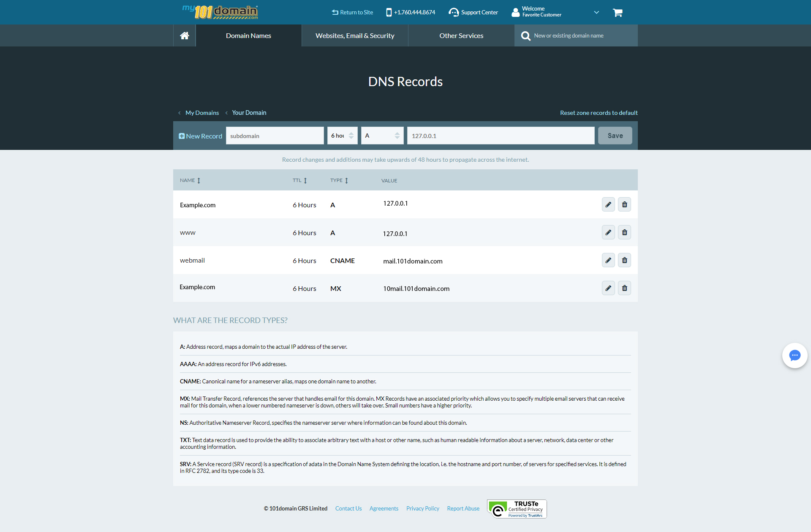
Task: Click the Your Domain breadcrumb
Action: pos(249,113)
